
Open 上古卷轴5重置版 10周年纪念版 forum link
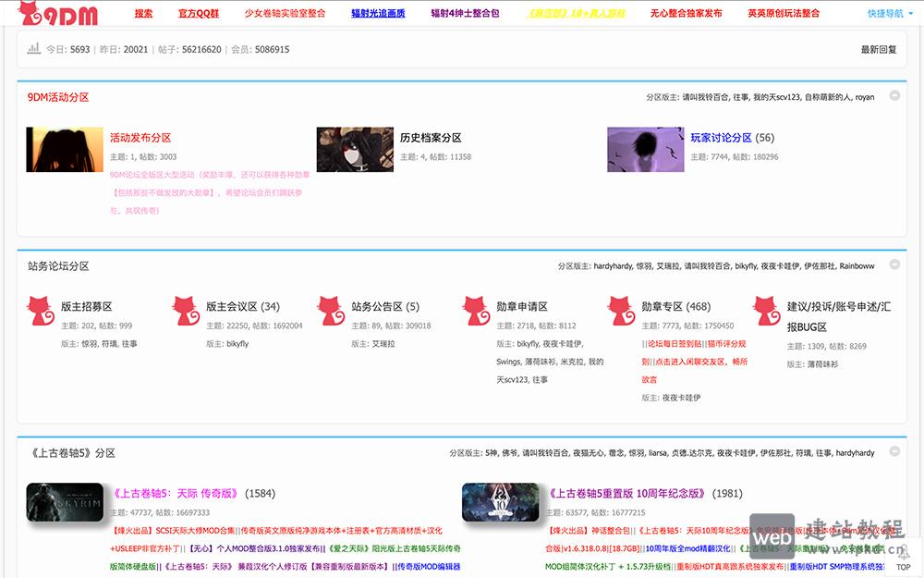click(x=626, y=493)
